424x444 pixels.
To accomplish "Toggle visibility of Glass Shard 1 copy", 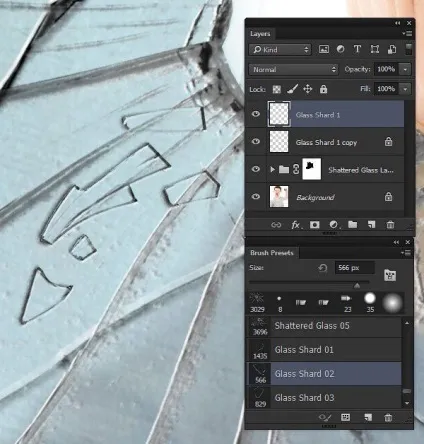I will click(x=256, y=142).
